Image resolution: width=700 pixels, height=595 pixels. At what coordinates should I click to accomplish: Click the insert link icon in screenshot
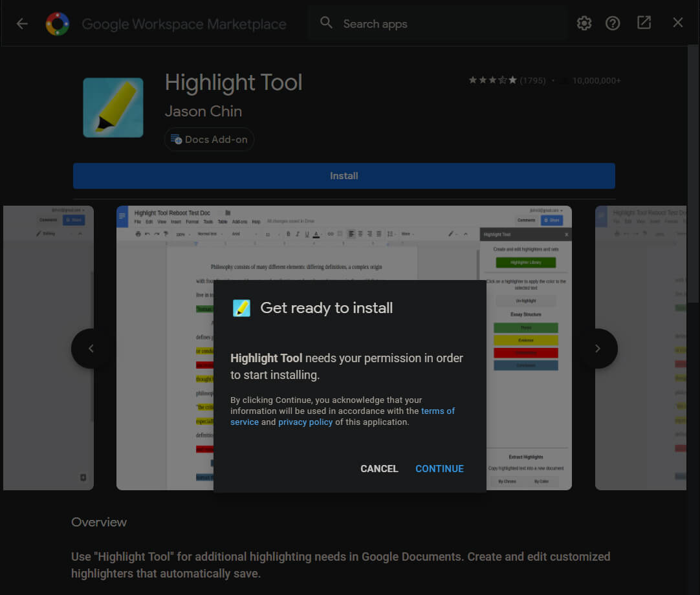point(331,234)
